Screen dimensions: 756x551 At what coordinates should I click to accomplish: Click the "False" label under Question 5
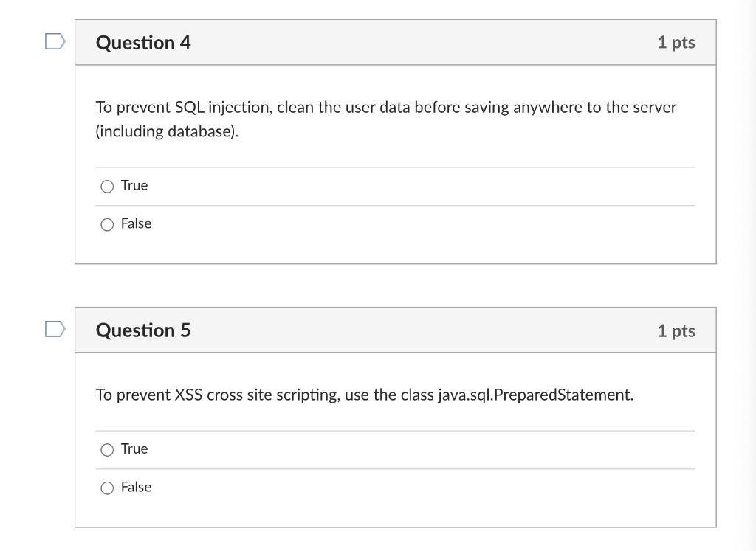136,487
